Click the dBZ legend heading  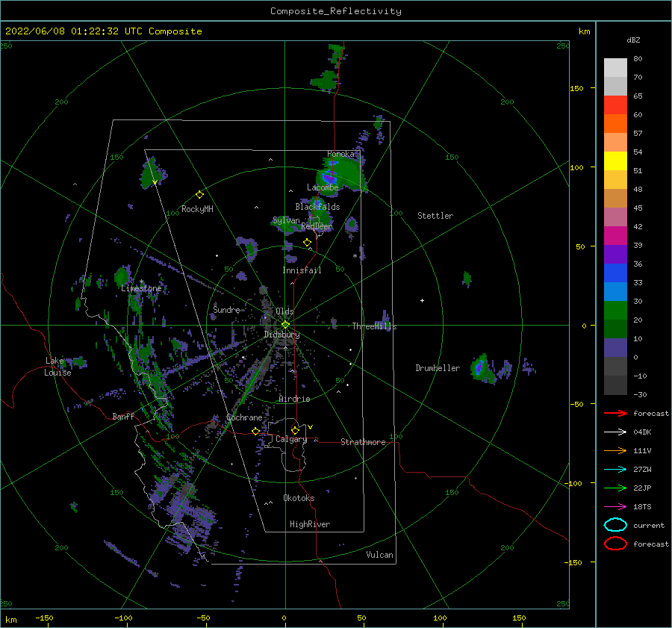pos(633,40)
